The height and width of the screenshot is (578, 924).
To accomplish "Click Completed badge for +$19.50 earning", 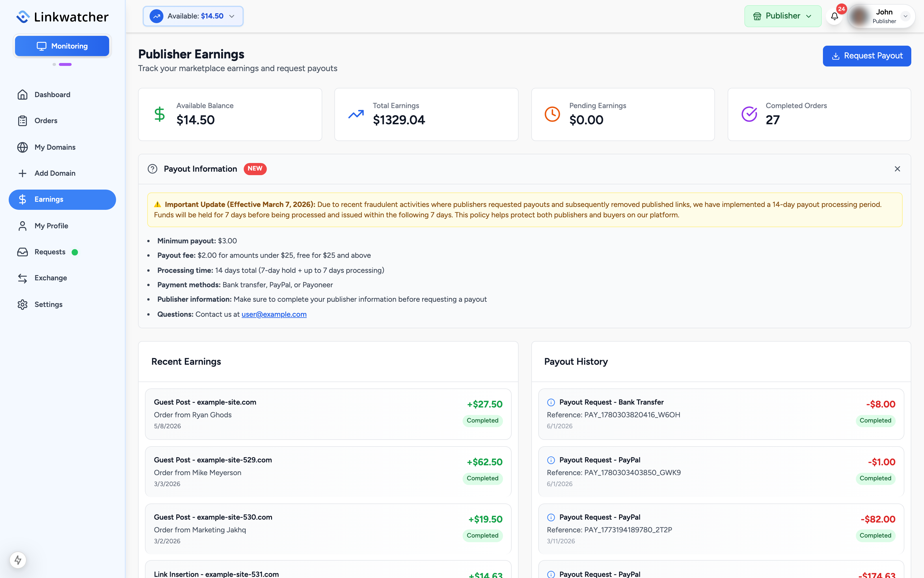I will coord(483,536).
